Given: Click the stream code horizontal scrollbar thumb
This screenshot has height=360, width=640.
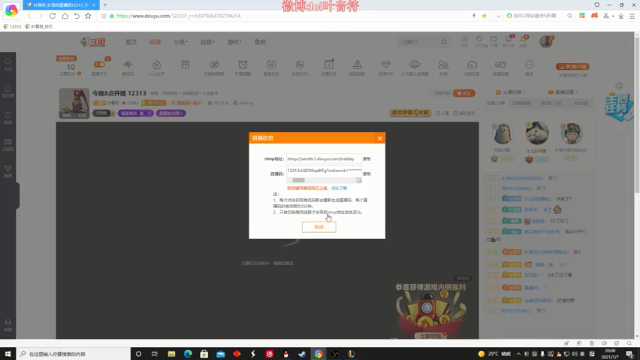Looking at the screenshot, I should 298,180.
